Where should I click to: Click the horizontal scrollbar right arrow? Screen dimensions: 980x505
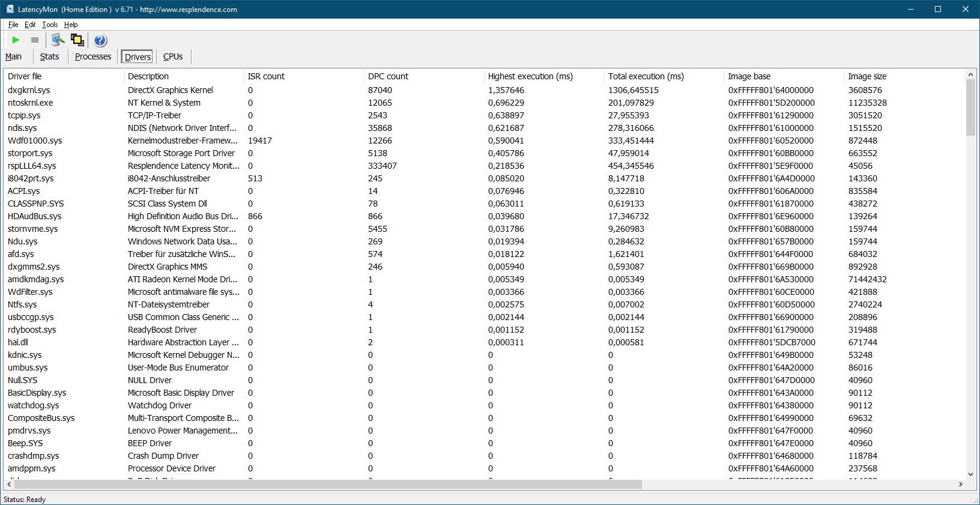point(961,484)
